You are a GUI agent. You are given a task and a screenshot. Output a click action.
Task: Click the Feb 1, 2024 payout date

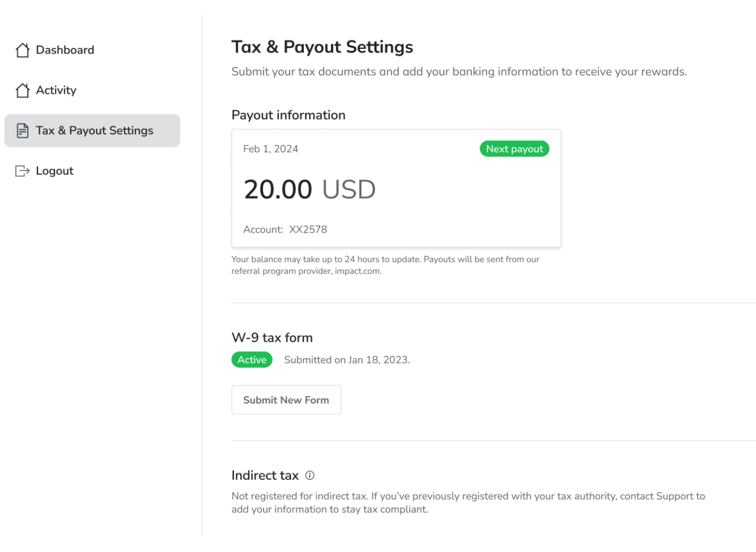point(271,149)
